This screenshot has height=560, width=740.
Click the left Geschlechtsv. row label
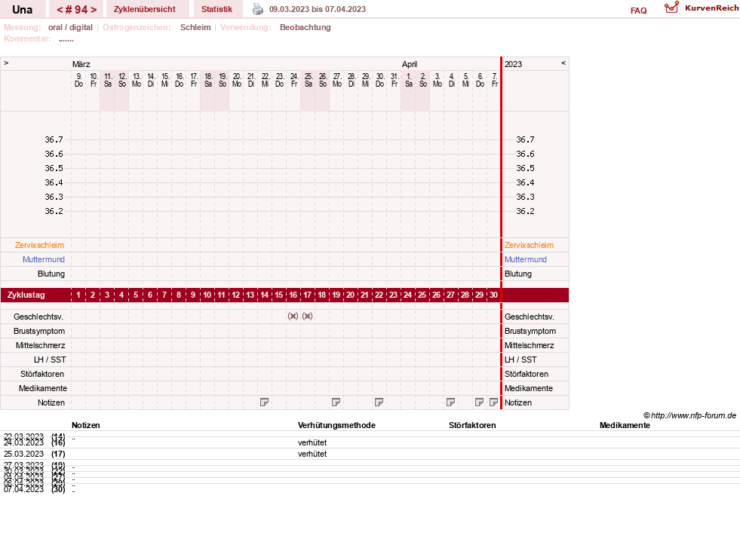tap(38, 317)
